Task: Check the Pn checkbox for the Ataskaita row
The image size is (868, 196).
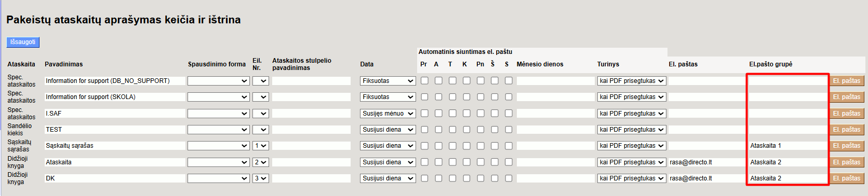Action: (480, 162)
